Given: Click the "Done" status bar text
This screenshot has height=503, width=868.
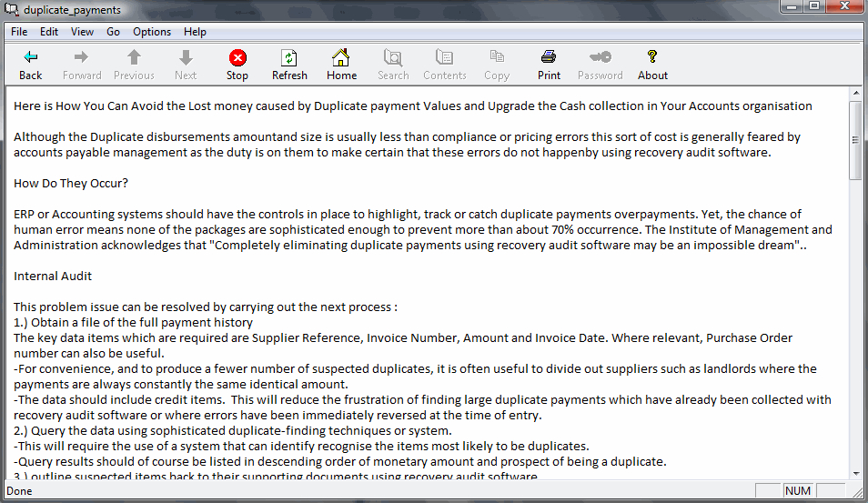Looking at the screenshot, I should point(19,491).
